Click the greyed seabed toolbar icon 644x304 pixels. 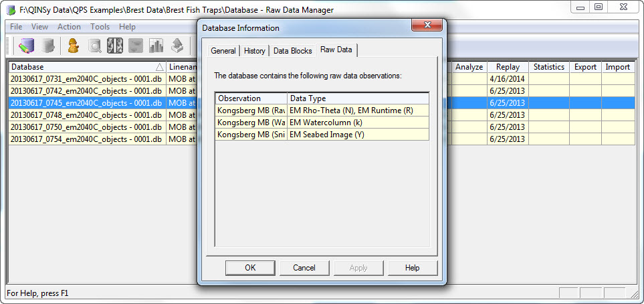(x=136, y=46)
